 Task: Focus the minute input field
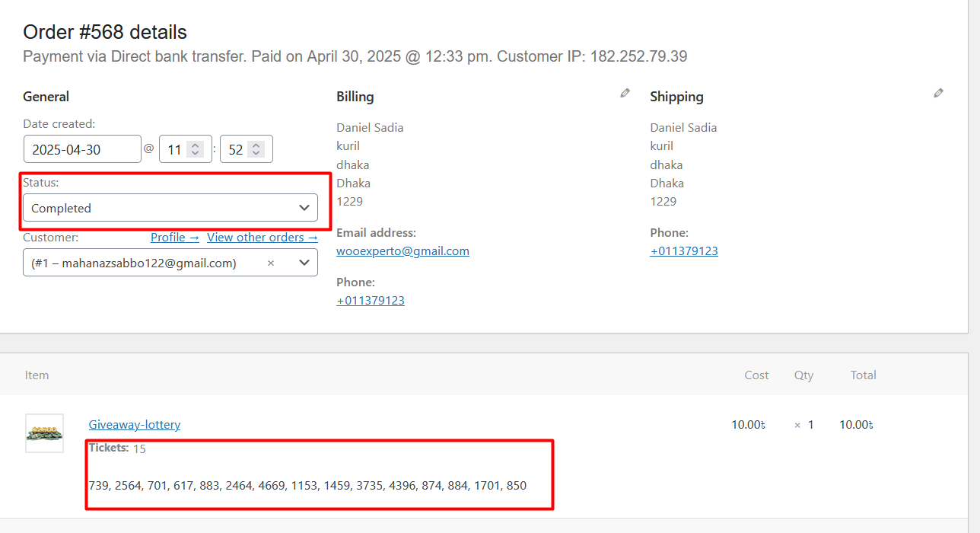[x=235, y=149]
